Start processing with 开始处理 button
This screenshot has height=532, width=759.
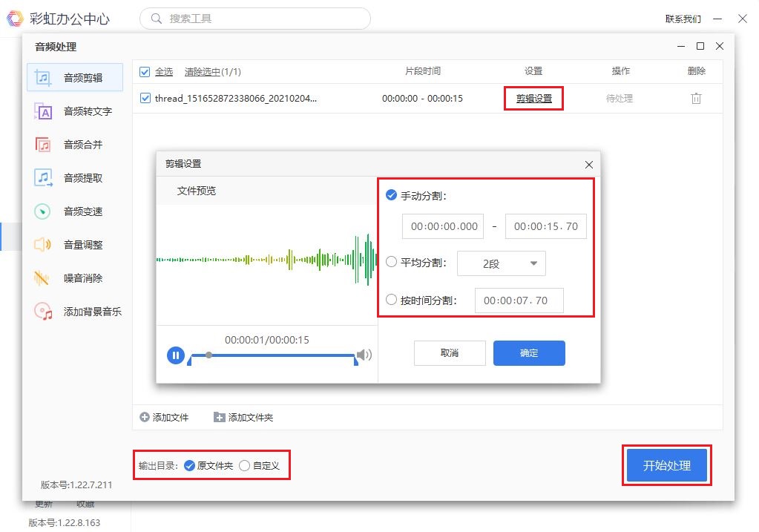click(x=666, y=464)
